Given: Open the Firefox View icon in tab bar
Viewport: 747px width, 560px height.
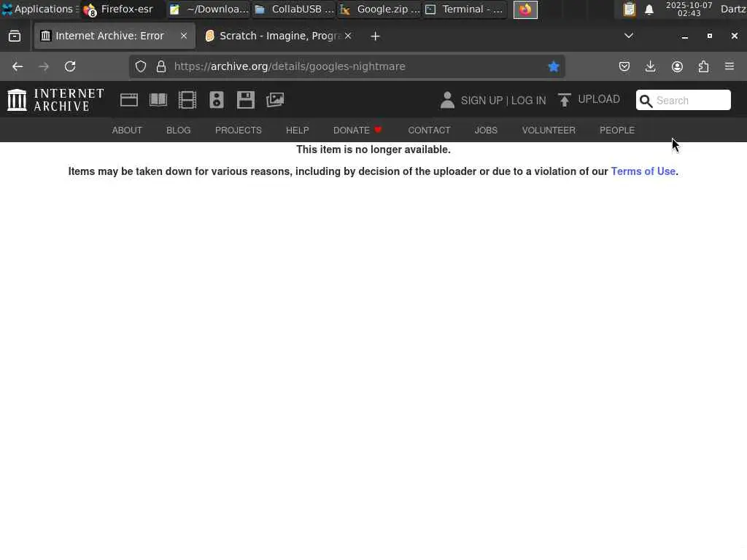Looking at the screenshot, I should tap(15, 36).
